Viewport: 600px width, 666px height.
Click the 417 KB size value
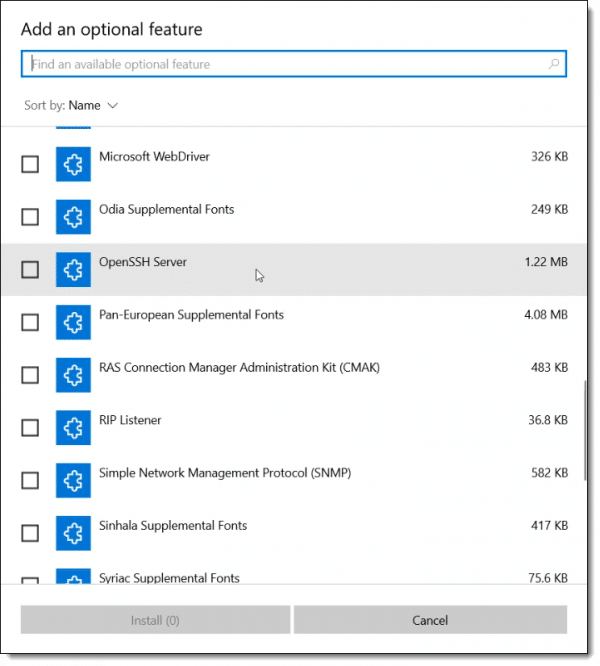click(x=549, y=525)
